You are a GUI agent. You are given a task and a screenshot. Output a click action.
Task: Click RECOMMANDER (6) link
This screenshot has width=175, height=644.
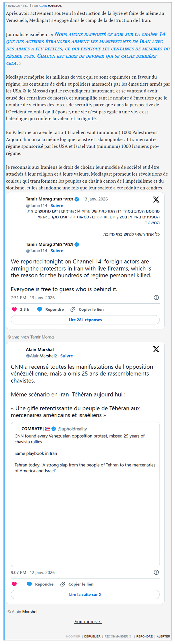tap(118, 636)
